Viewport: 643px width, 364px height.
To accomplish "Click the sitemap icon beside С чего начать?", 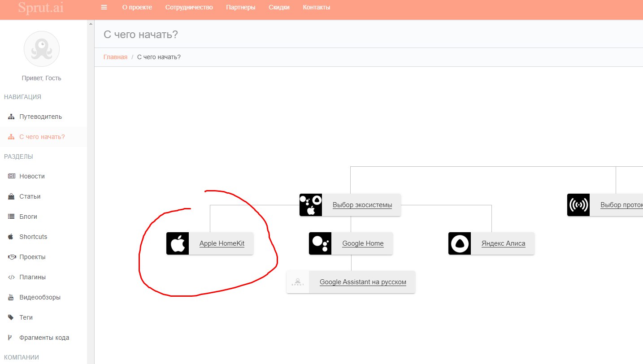I will tap(11, 137).
